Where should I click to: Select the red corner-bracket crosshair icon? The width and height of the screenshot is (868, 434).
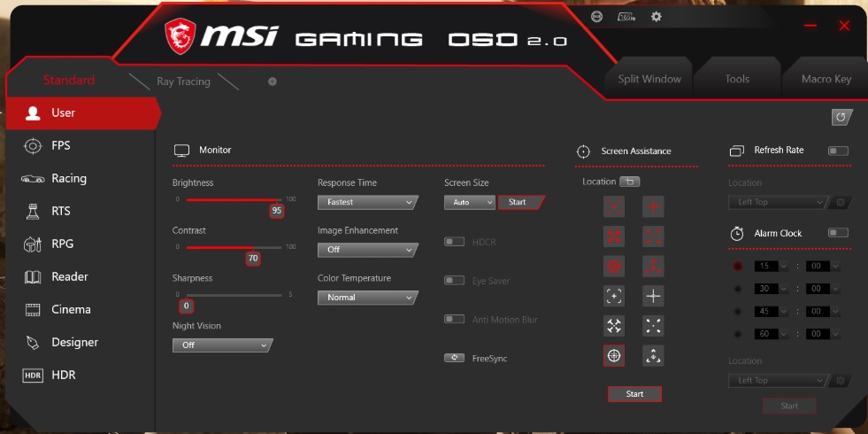click(614, 206)
